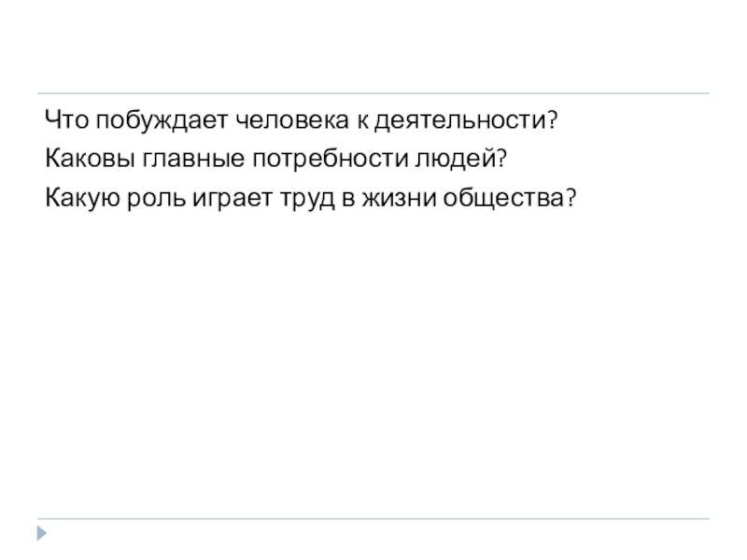Image resolution: width=747 pixels, height=560 pixels.
Task: Click the word "играет" on the slide
Action: 233,197
